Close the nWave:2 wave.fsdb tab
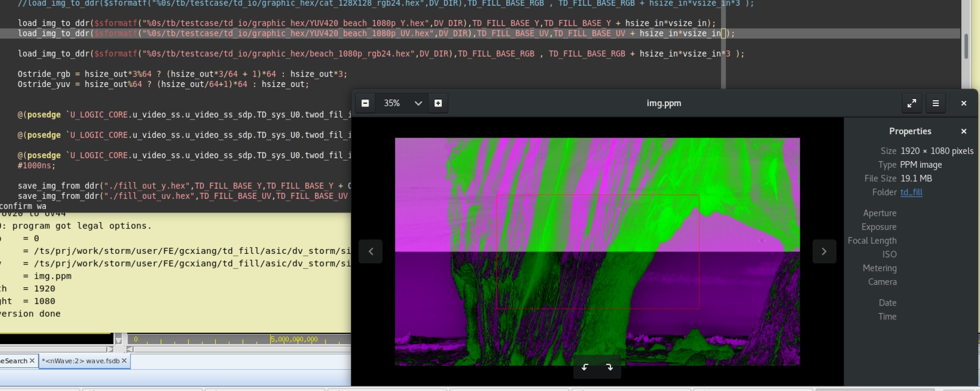Viewport: 980px width, 391px height. tap(124, 361)
